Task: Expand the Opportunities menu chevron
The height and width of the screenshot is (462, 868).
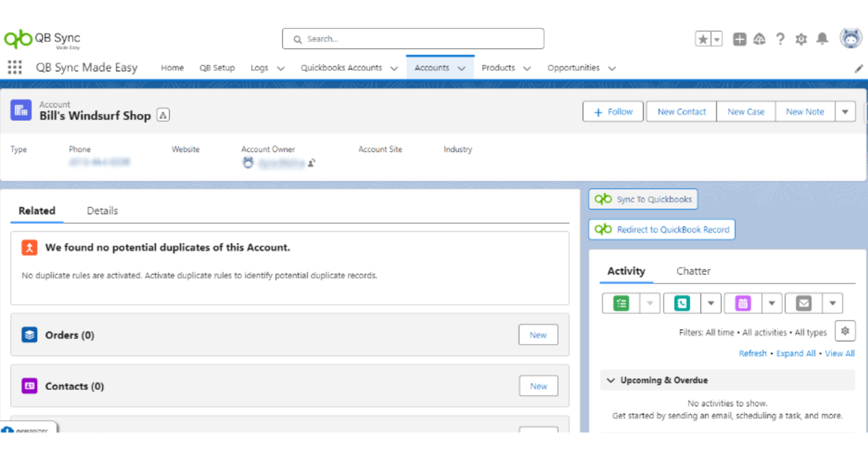Action: point(611,69)
